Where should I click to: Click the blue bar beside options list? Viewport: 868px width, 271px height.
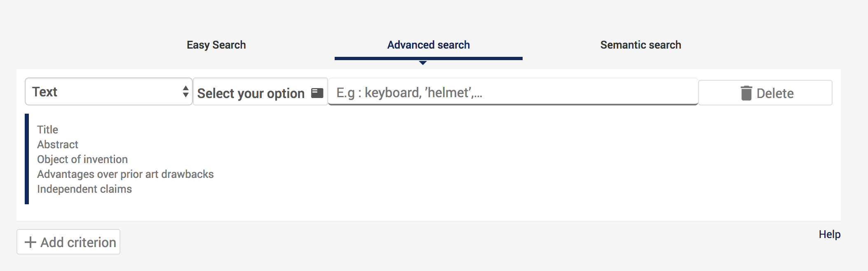tap(27, 159)
